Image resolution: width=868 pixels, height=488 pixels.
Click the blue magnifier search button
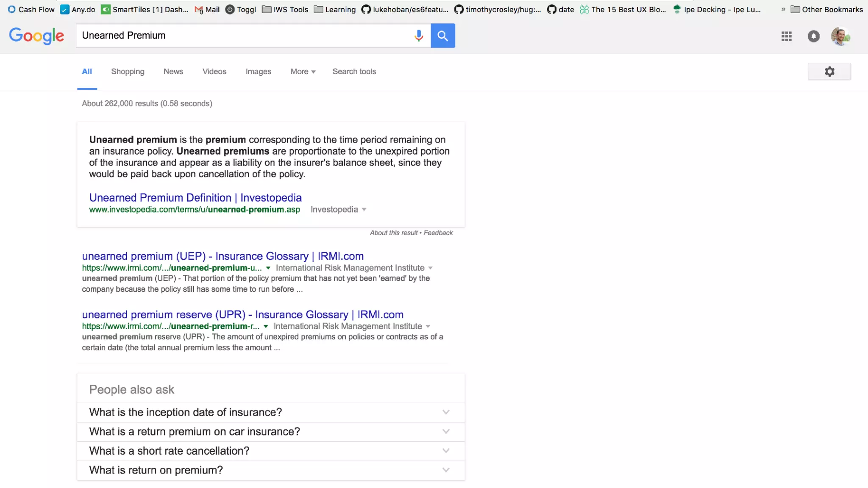click(442, 36)
